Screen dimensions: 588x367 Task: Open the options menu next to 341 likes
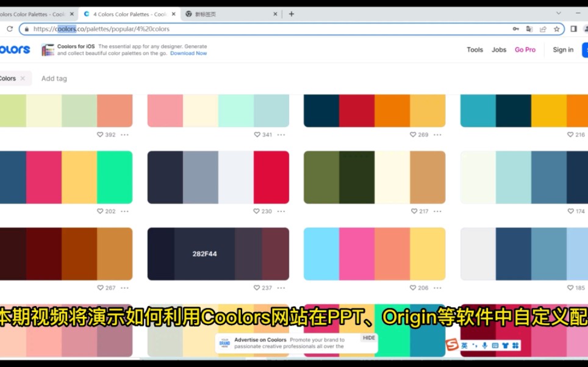point(280,135)
